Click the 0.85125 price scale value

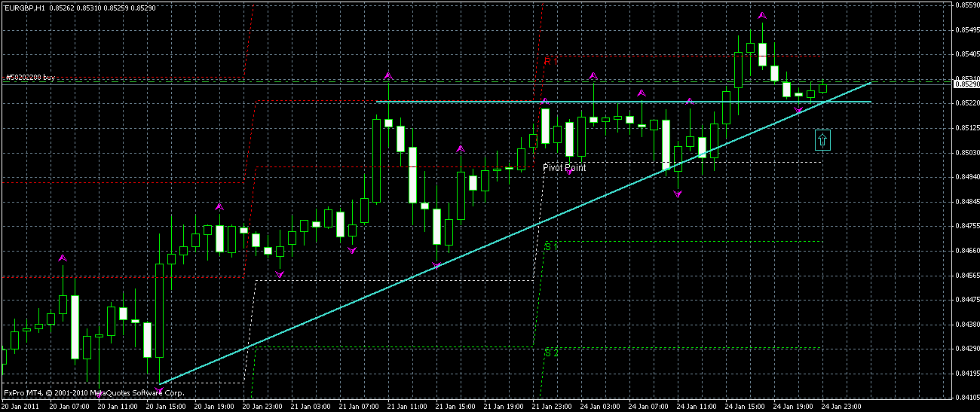(966, 128)
